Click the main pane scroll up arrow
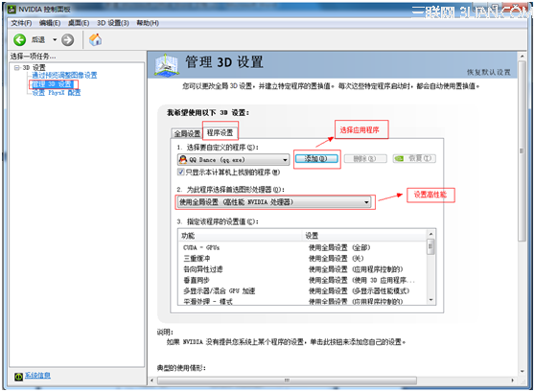 (x=522, y=56)
